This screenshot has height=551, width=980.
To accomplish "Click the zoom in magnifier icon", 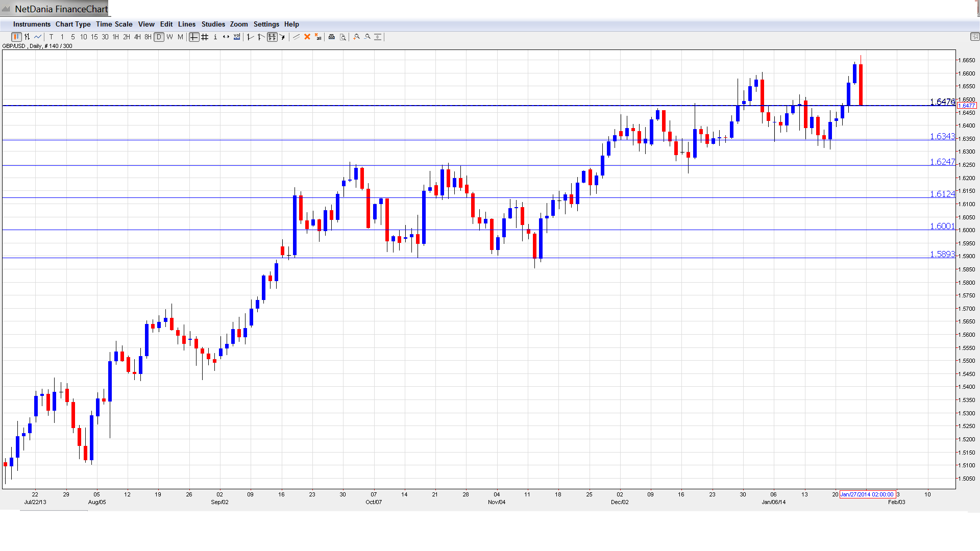I will (357, 37).
